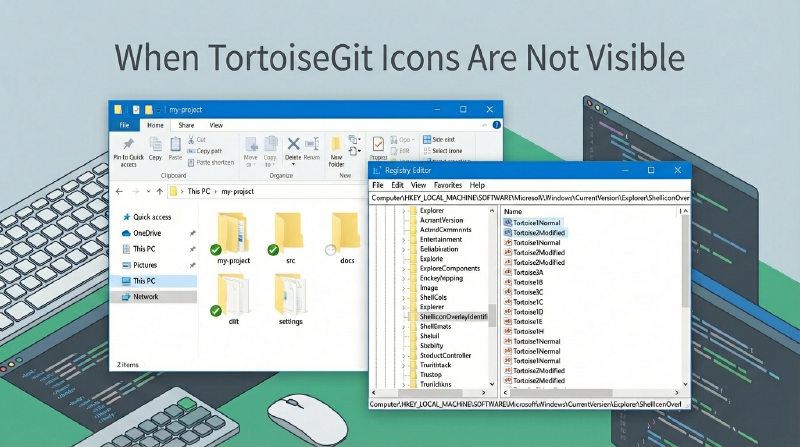Select the ActnentVersion registry key

pos(437,220)
